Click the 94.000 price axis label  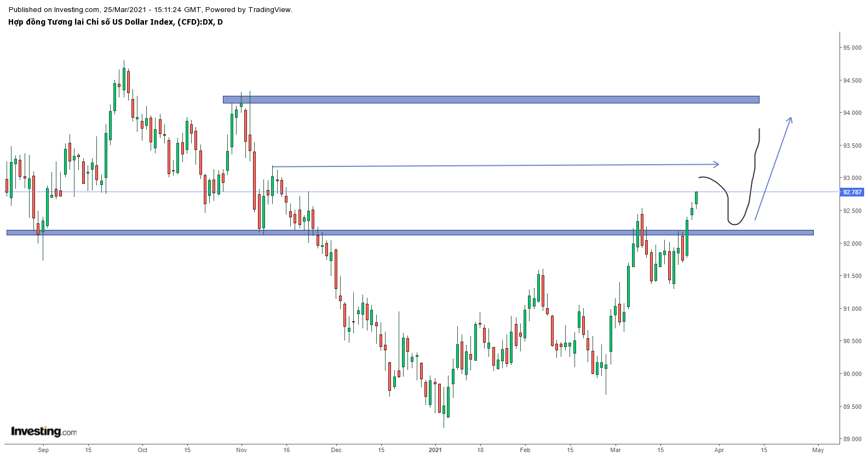pos(852,113)
